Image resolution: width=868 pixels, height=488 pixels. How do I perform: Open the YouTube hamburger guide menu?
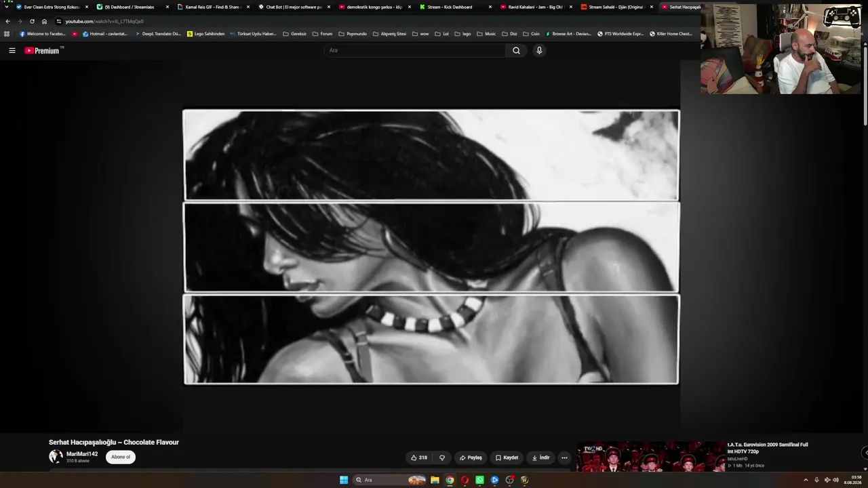point(12,50)
